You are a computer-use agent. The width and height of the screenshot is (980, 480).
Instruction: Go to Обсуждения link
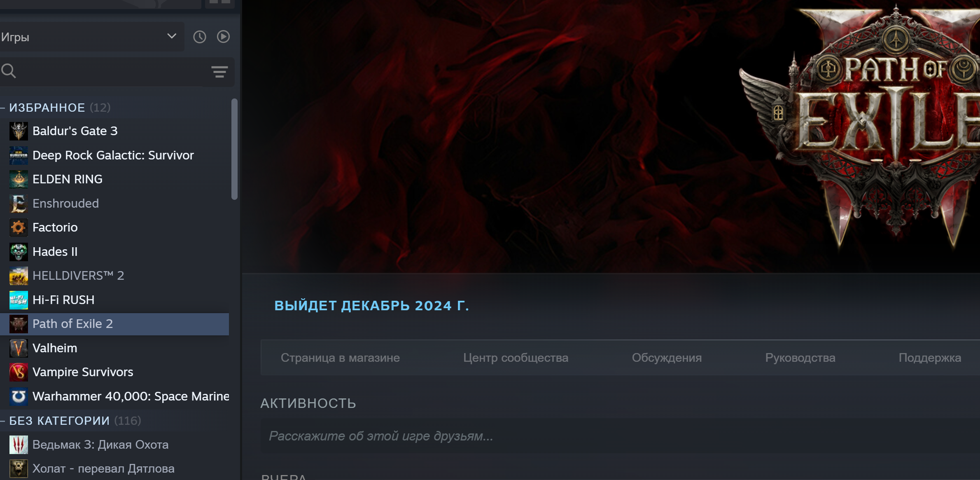[x=667, y=358]
